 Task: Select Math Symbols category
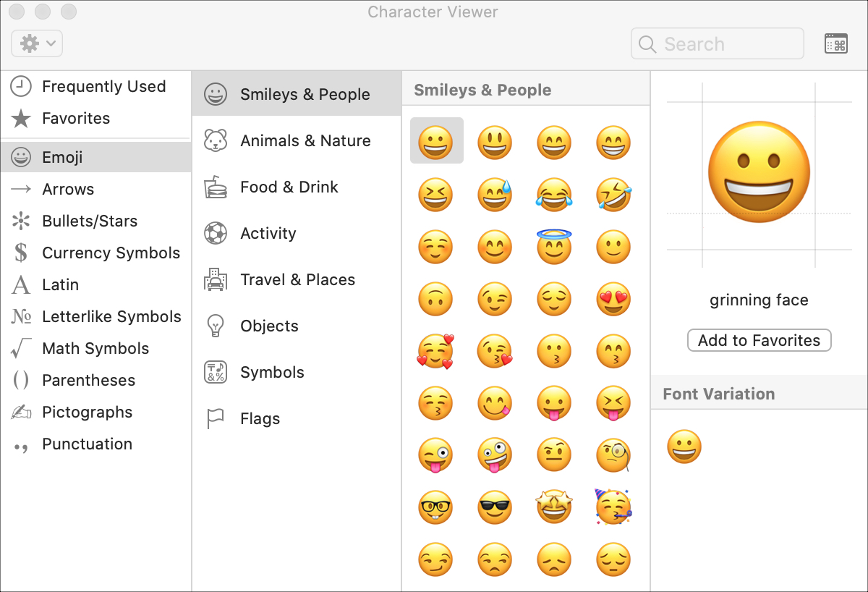pos(95,348)
